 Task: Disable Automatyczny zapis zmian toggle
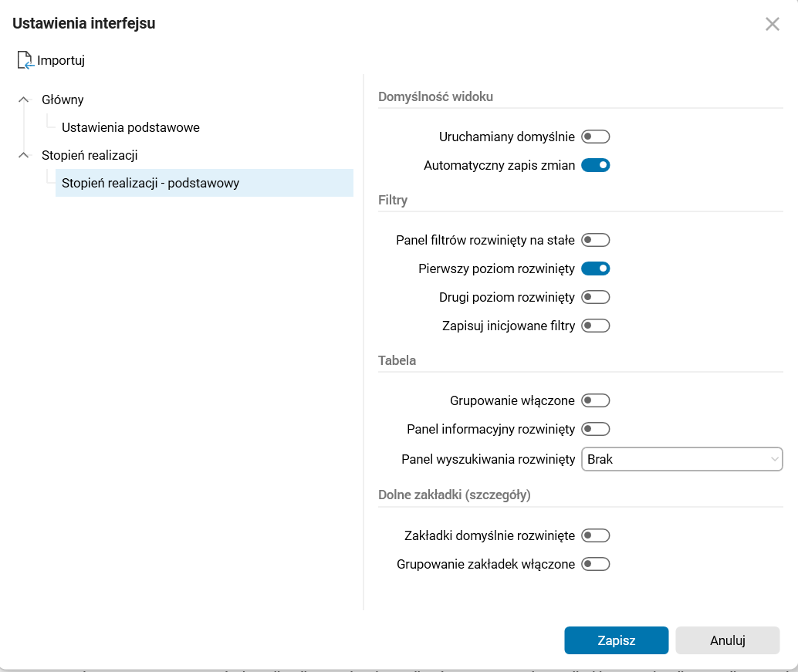click(x=595, y=165)
